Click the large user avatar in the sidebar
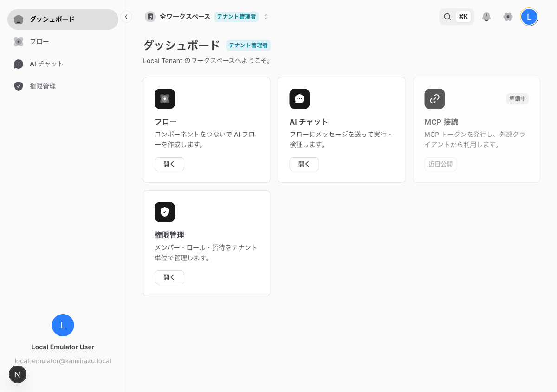Screen dimensions: 557x392 coord(63,325)
